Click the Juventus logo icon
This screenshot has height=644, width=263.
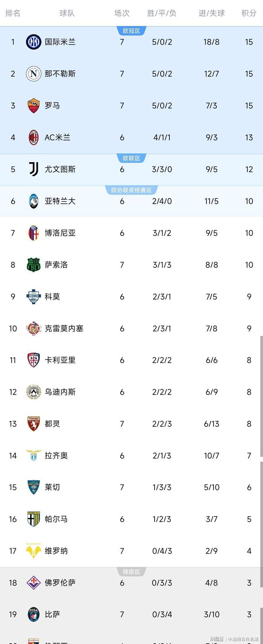click(33, 169)
